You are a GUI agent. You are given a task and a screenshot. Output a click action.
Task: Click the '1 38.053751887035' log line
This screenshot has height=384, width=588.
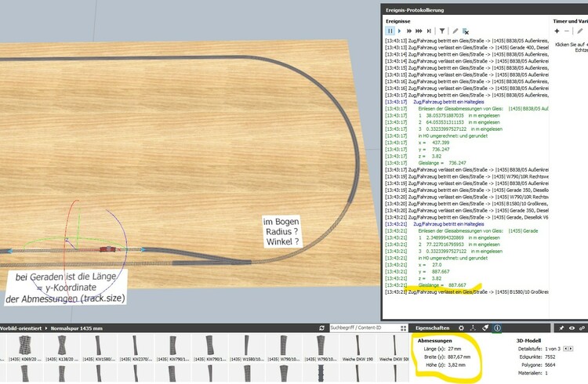tap(460, 115)
